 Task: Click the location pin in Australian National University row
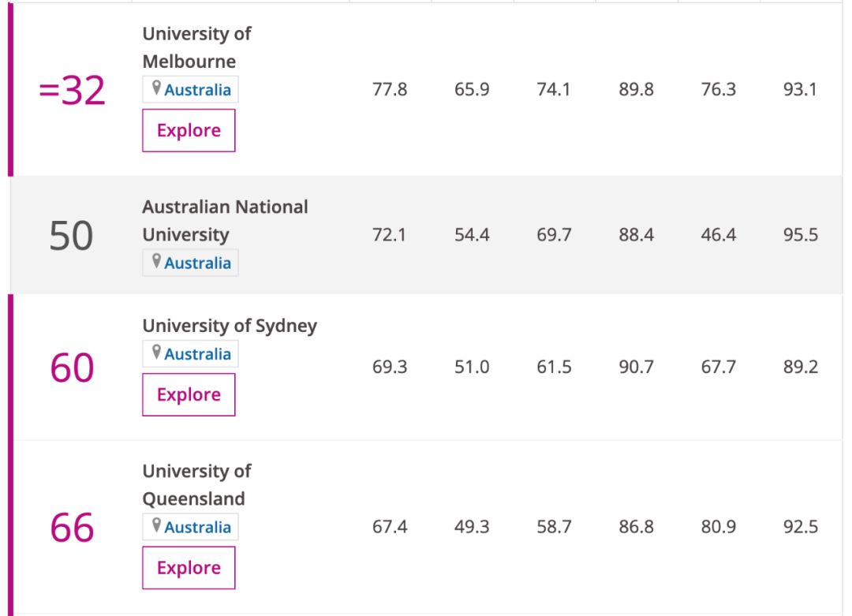click(x=156, y=262)
